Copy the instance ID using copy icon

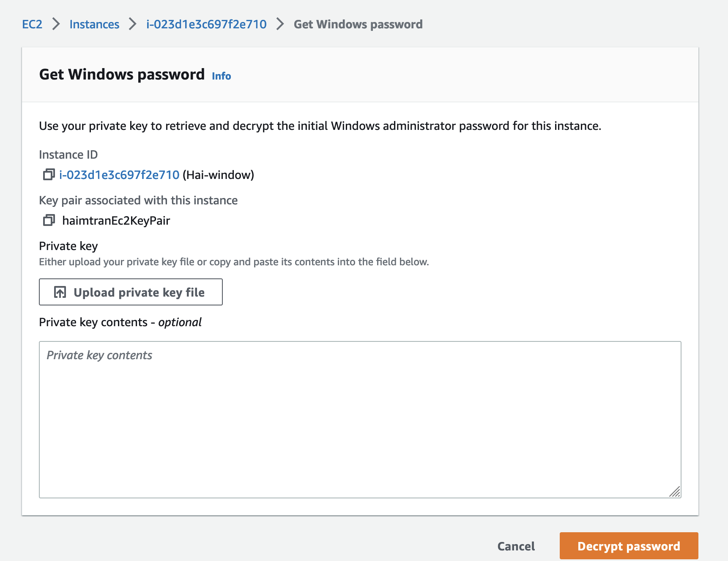point(49,174)
